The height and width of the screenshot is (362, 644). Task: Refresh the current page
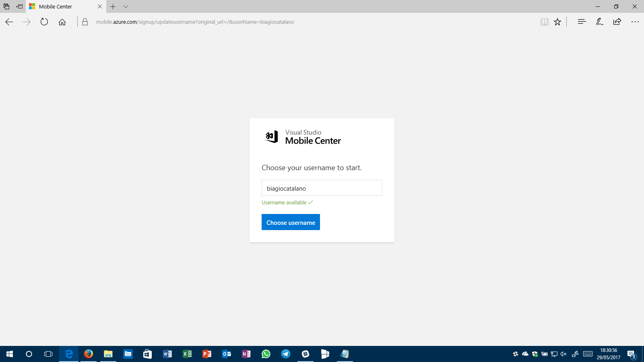[x=44, y=22]
